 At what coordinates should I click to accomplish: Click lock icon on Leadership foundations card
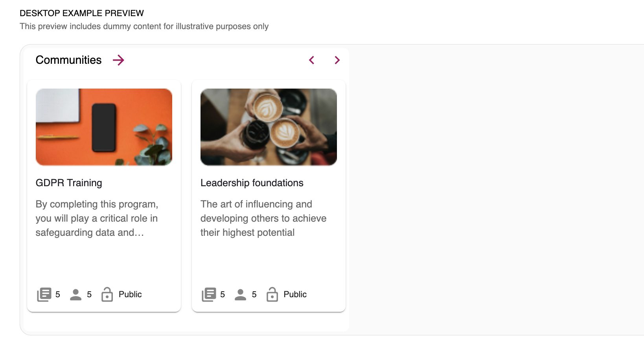(x=272, y=294)
